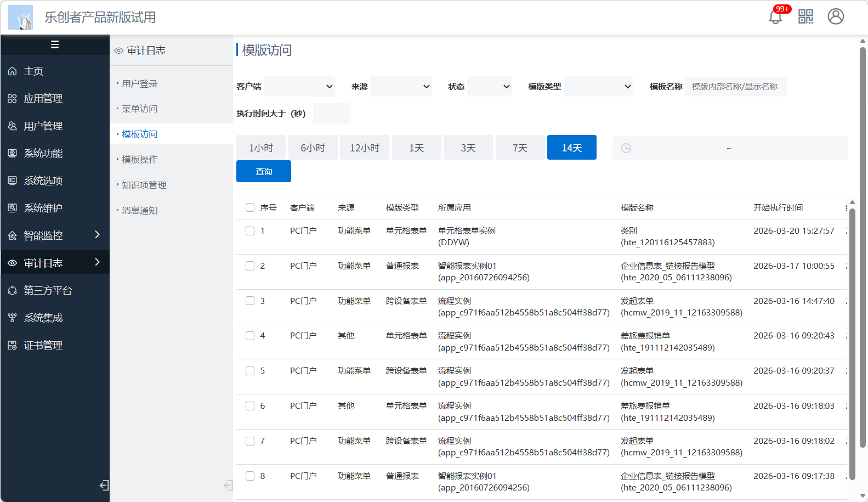The height and width of the screenshot is (502, 868).
Task: Click the collapse arrow at the bottom of the dark sidebar
Action: pos(104,485)
